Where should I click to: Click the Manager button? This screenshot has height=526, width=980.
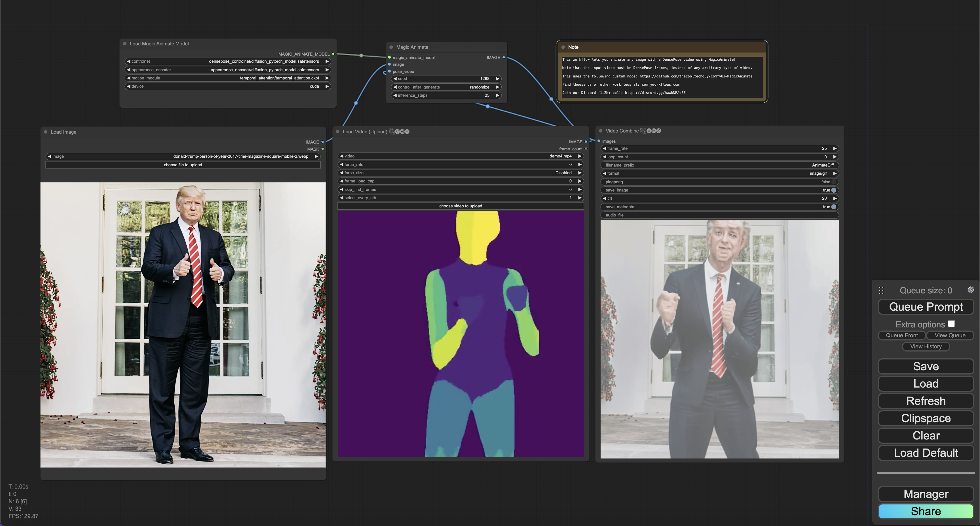pyautogui.click(x=926, y=494)
